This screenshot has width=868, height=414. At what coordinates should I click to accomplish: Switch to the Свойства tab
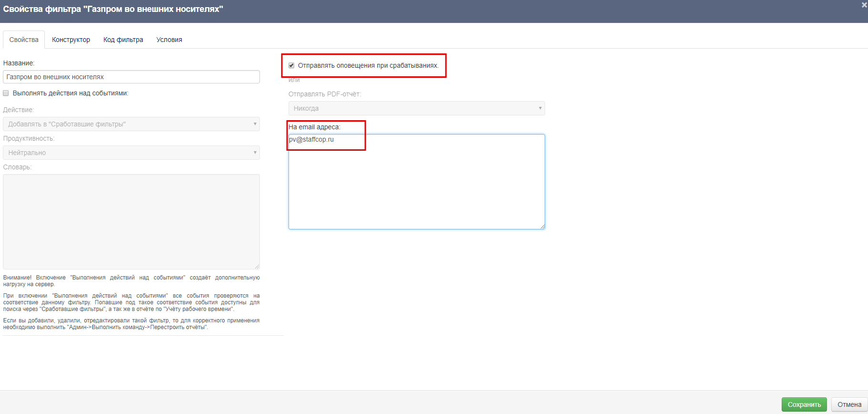pos(24,40)
